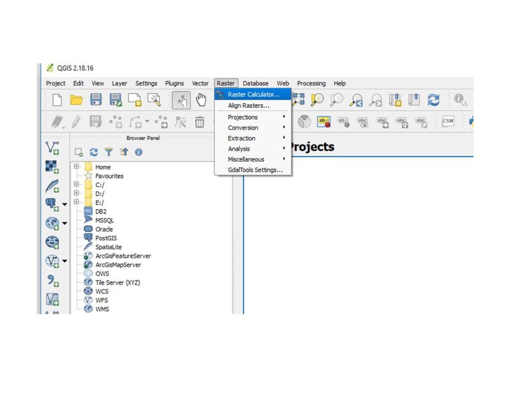This screenshot has height=399, width=532.
Task: Expand the C:/ drive node
Action: tap(76, 184)
